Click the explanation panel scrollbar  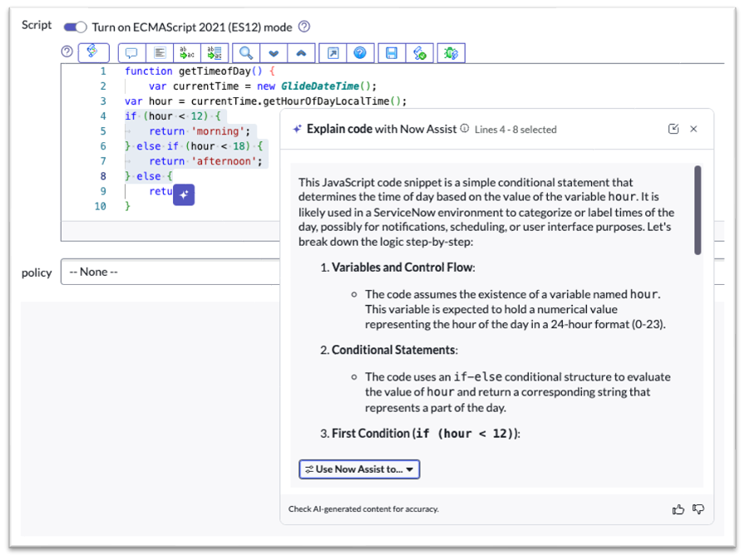(698, 210)
